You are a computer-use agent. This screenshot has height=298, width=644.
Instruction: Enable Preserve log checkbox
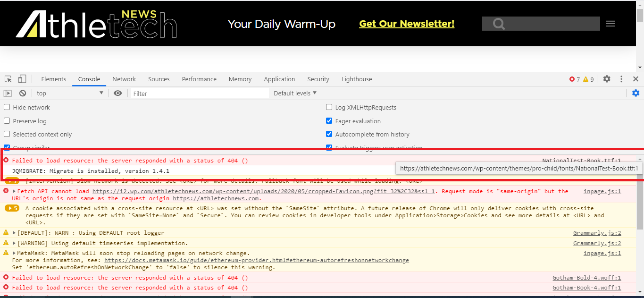coord(7,121)
